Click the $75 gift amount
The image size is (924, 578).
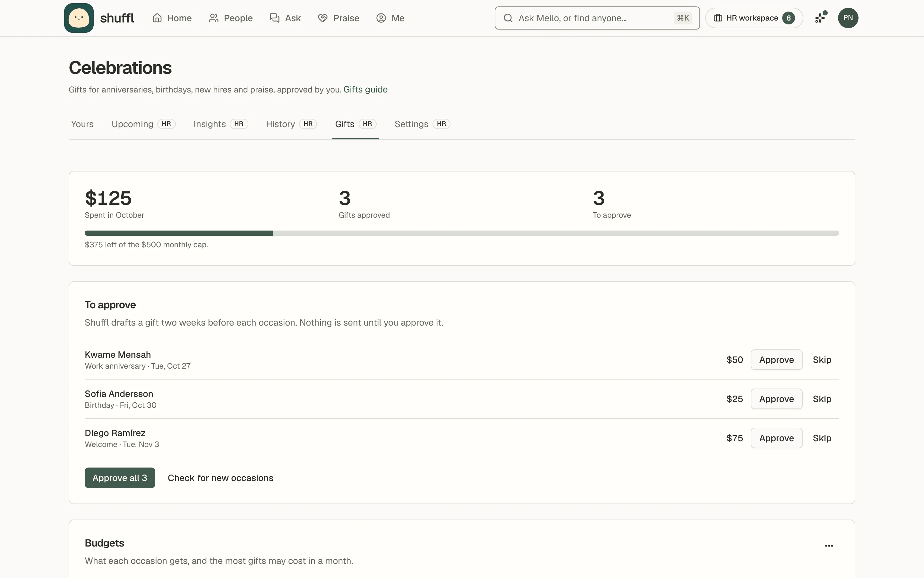[735, 438]
